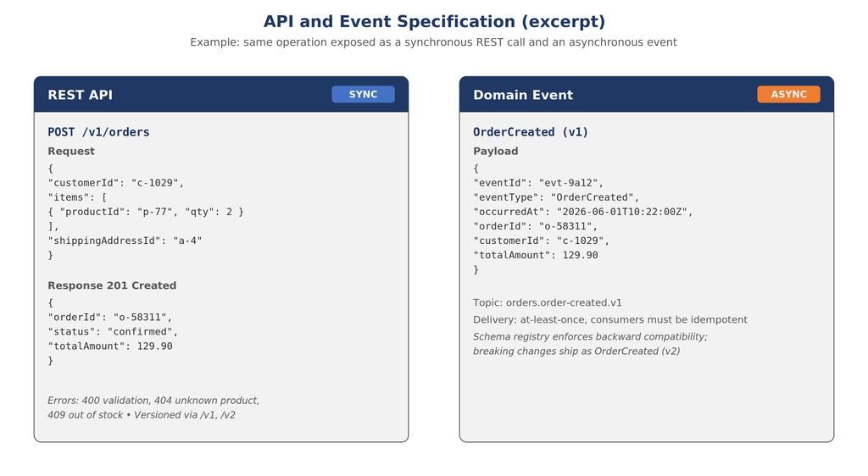Screen dimensions: 868x476
Task: Click the ASYNC badge on Domain Event card
Action: (788, 95)
